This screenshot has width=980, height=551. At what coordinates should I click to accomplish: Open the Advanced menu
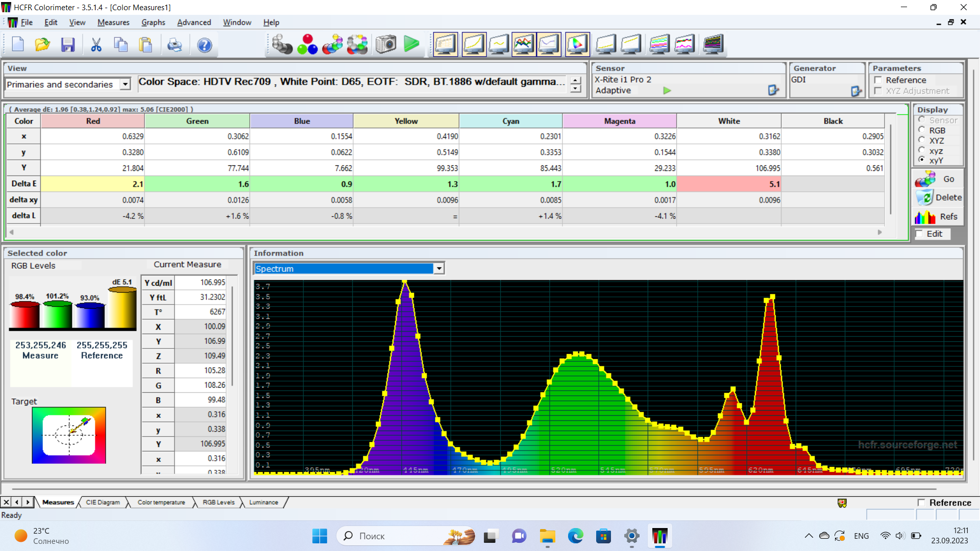[x=194, y=22]
